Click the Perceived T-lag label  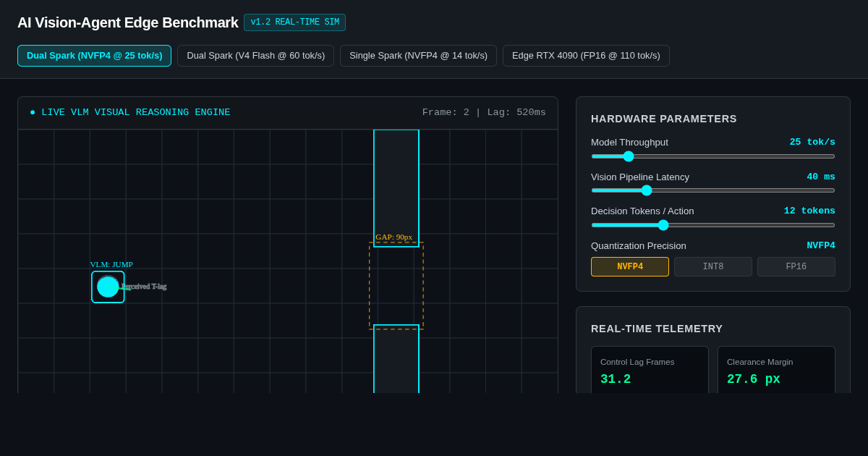coord(144,287)
